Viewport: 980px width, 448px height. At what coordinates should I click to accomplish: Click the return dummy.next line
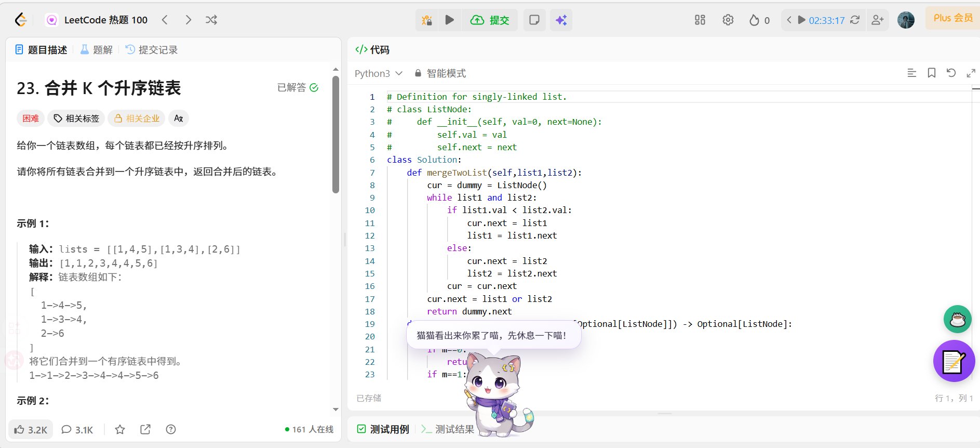point(469,311)
